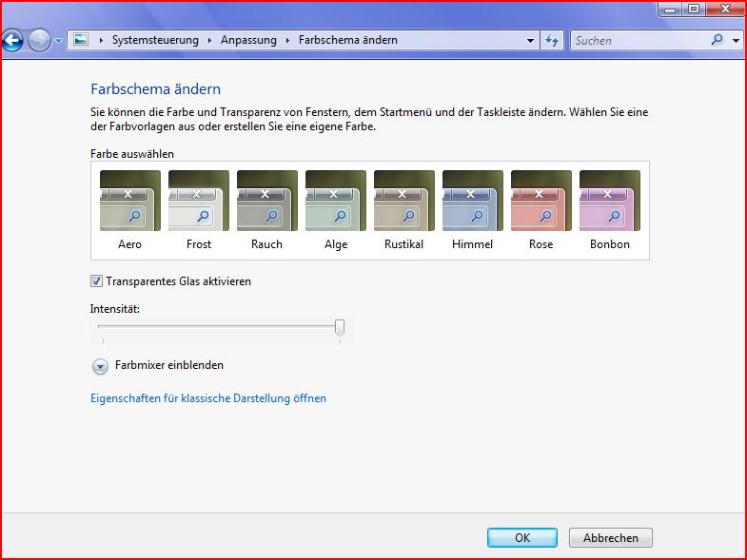The height and width of the screenshot is (560, 747).
Task: Toggle Transparentes Glas aktivieren checkbox
Action: point(96,281)
